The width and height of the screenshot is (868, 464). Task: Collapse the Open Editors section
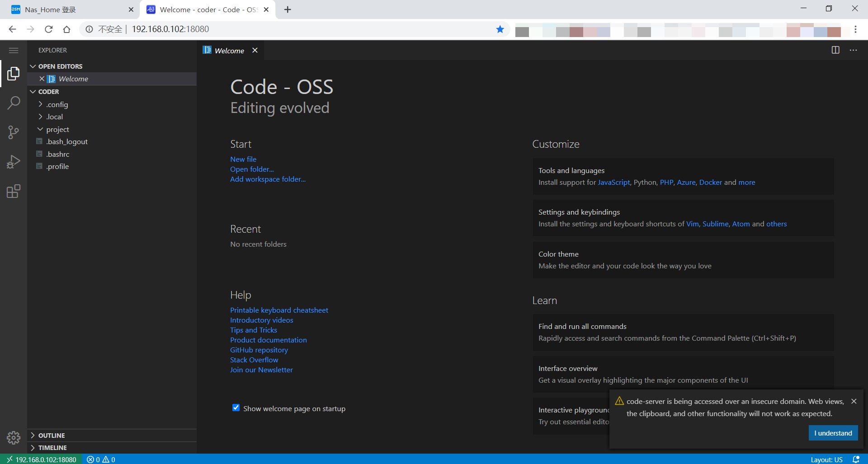coord(112,66)
